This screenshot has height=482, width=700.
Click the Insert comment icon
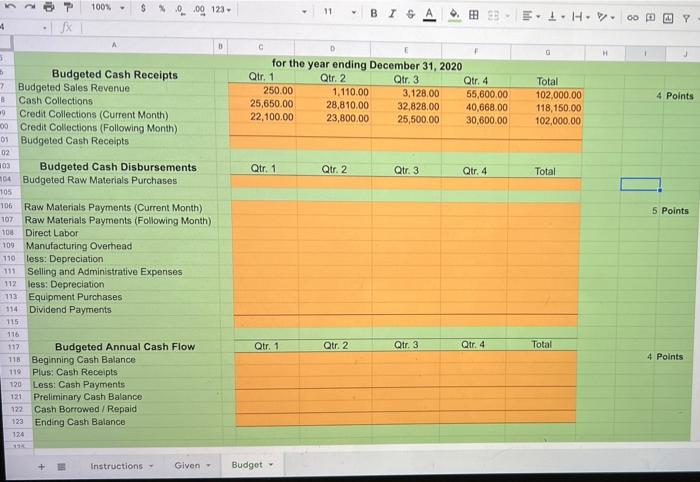coord(650,18)
